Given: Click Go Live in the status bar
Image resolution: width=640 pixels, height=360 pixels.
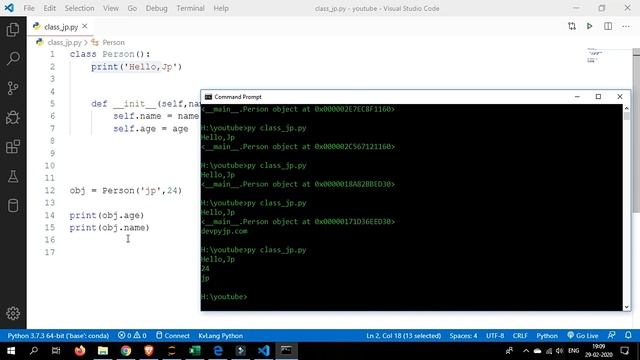Looking at the screenshot, I should (x=582, y=336).
